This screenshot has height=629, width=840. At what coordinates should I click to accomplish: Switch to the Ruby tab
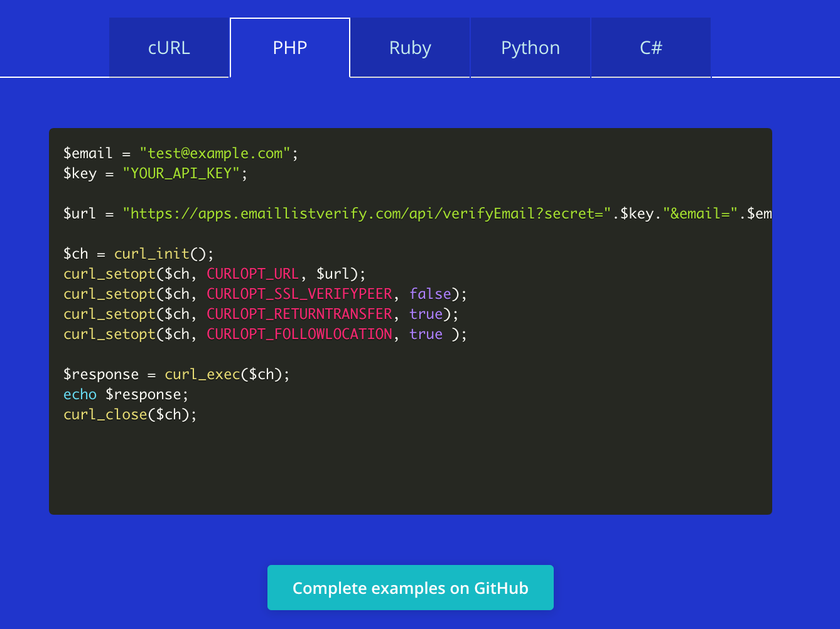pyautogui.click(x=410, y=48)
